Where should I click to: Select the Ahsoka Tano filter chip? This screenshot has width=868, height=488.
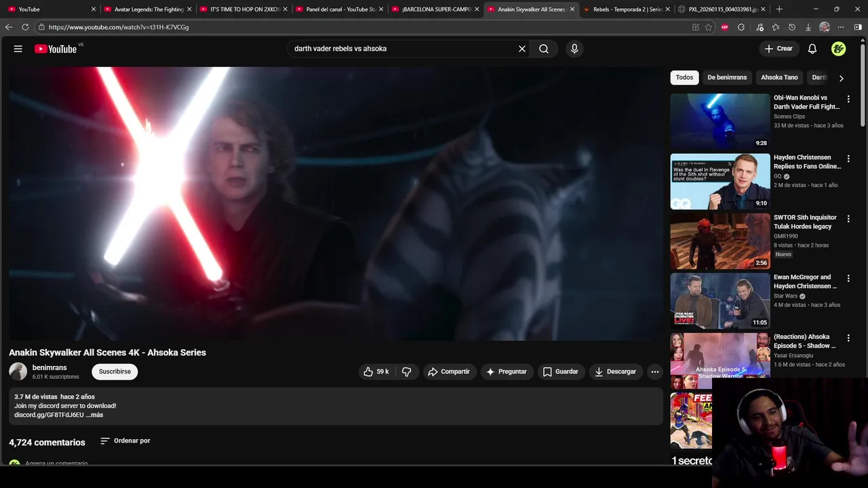click(779, 77)
